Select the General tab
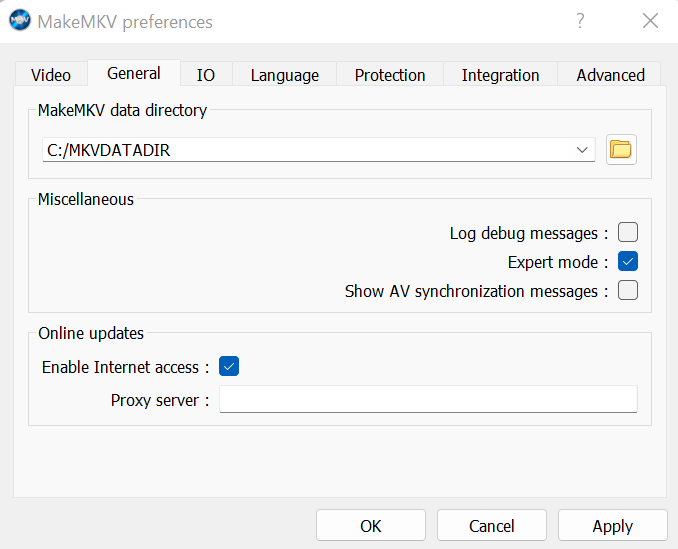This screenshot has width=678, height=549. pyautogui.click(x=134, y=73)
